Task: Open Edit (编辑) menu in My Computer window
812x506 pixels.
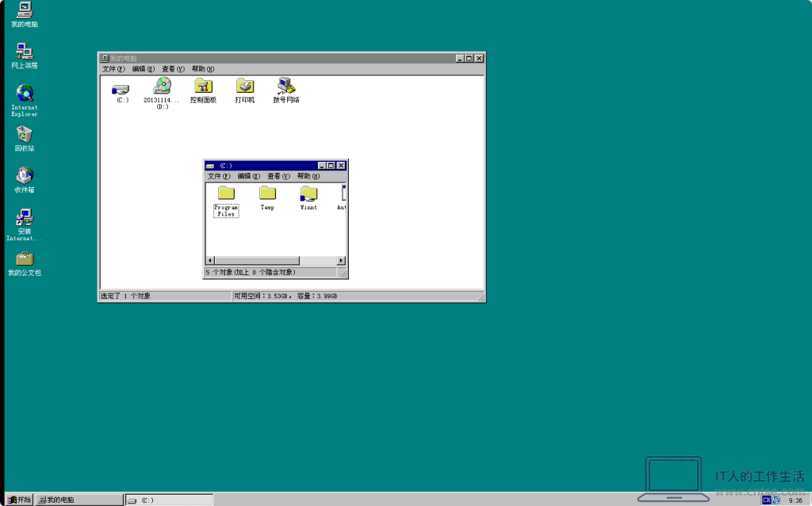Action: [x=143, y=69]
